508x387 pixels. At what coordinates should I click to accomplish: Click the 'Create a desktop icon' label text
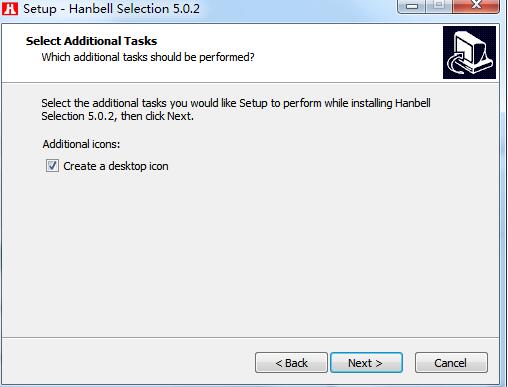[116, 166]
